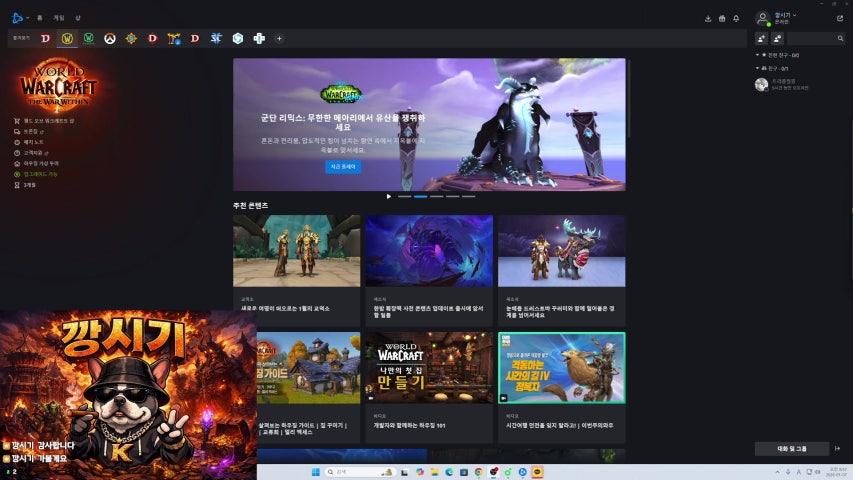Click the blue button in banner
This screenshot has width=853, height=480.
tap(344, 166)
